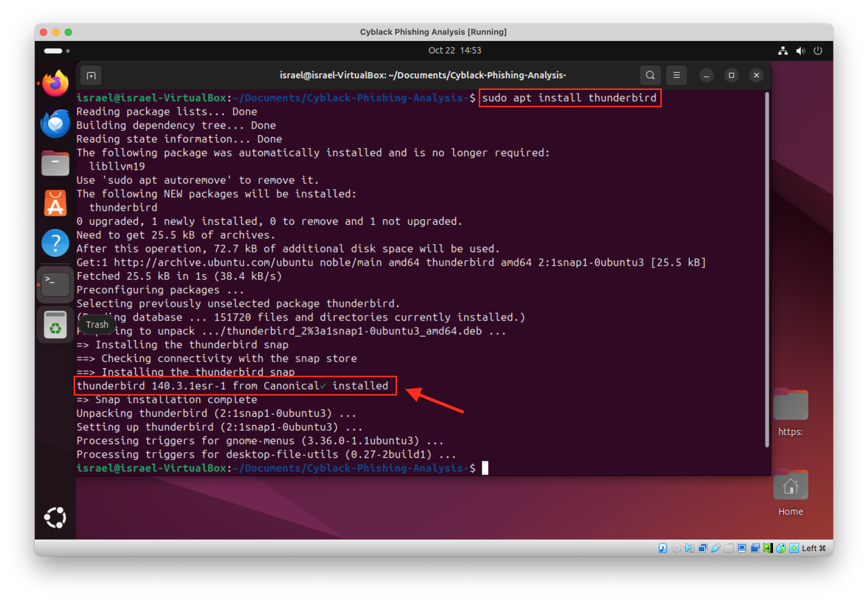Click the terminal search icon
This screenshot has width=868, height=602.
tap(650, 75)
